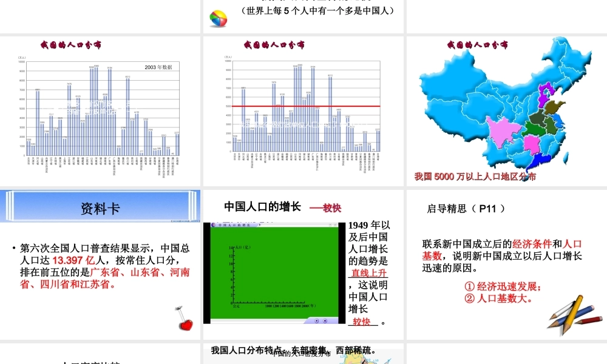Select the red text 广东省、山东省、河南
Image resolution: width=607 pixels, height=364 pixels.
[140, 272]
